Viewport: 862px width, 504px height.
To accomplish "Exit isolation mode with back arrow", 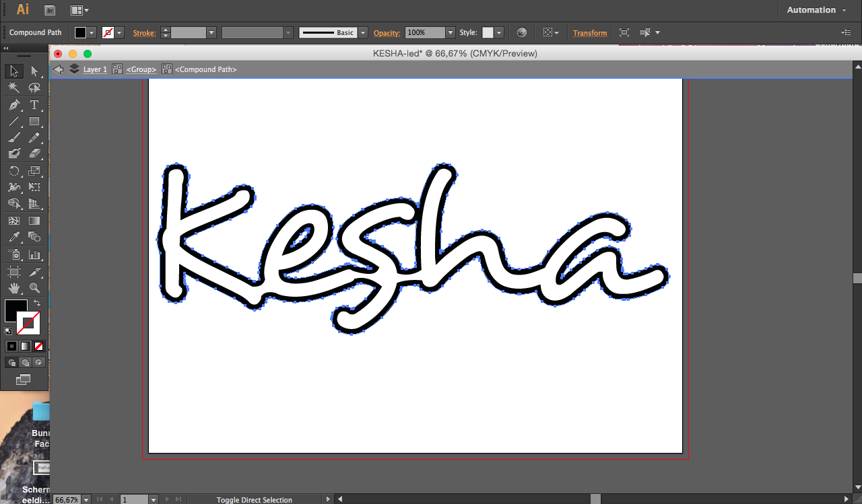I will [58, 69].
